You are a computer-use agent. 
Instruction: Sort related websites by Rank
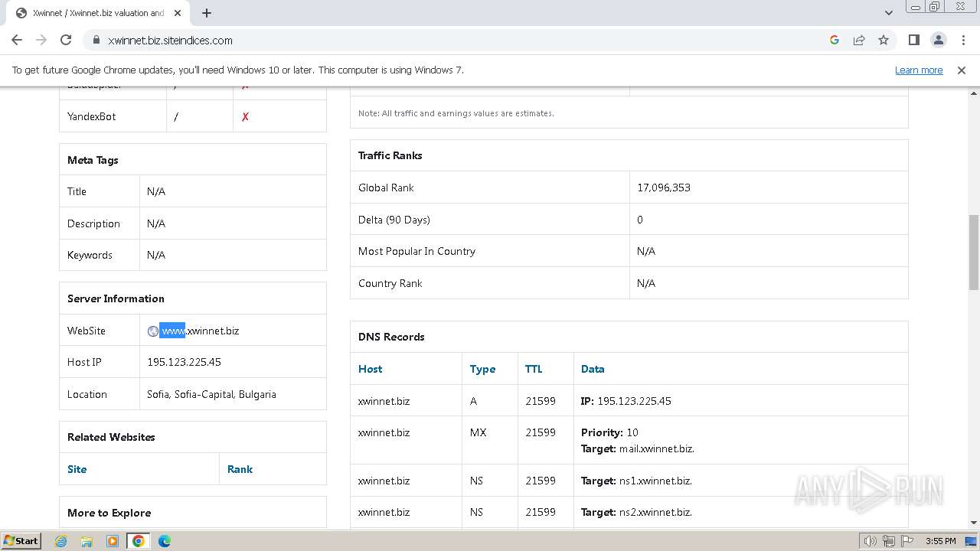click(x=240, y=469)
